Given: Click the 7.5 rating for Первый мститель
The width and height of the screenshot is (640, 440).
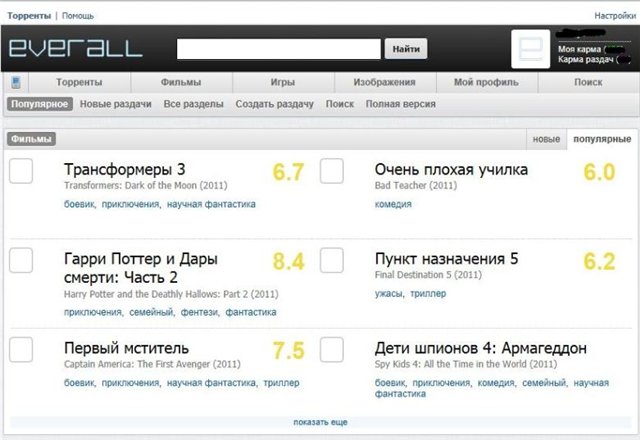Looking at the screenshot, I should 289,351.
